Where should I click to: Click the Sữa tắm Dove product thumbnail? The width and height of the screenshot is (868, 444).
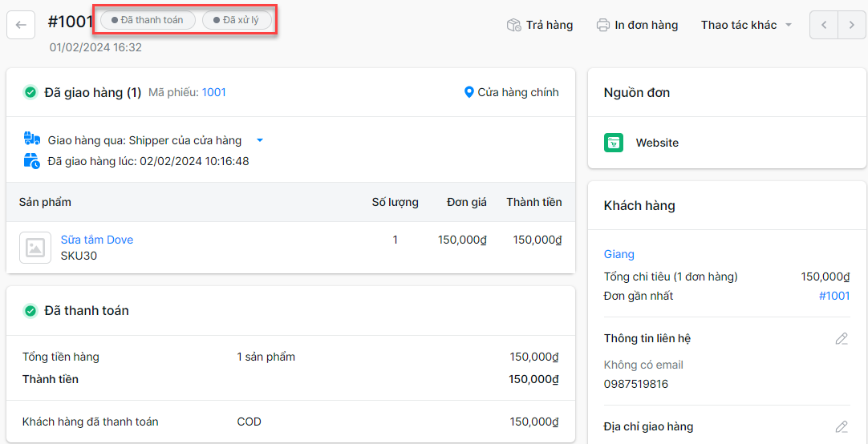(x=35, y=248)
